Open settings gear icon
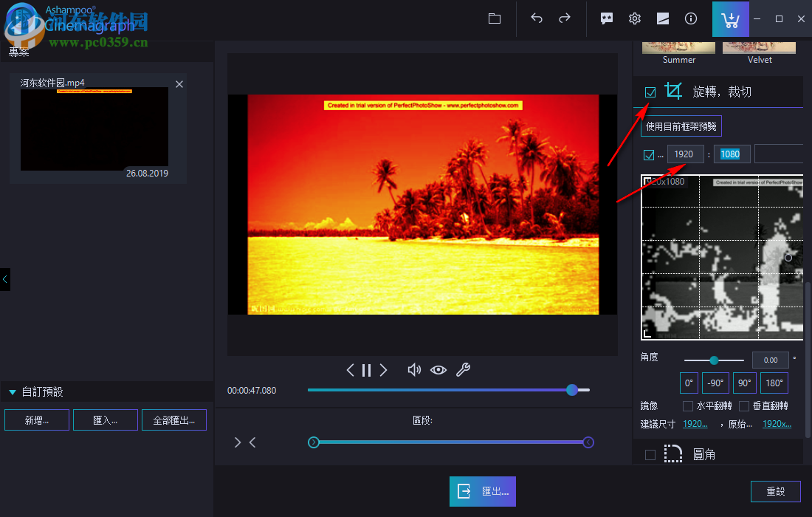812x517 pixels. pos(635,19)
